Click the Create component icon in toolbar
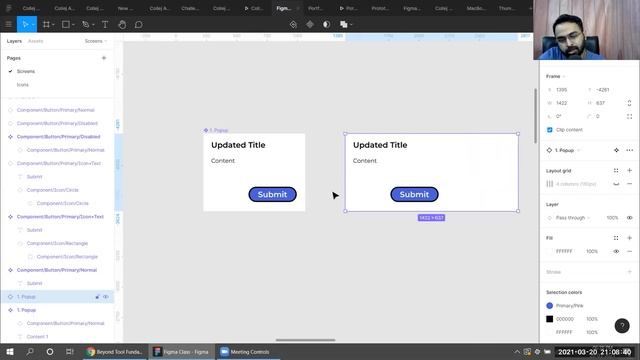Image resolution: width=640 pixels, height=360 pixels. [310, 24]
